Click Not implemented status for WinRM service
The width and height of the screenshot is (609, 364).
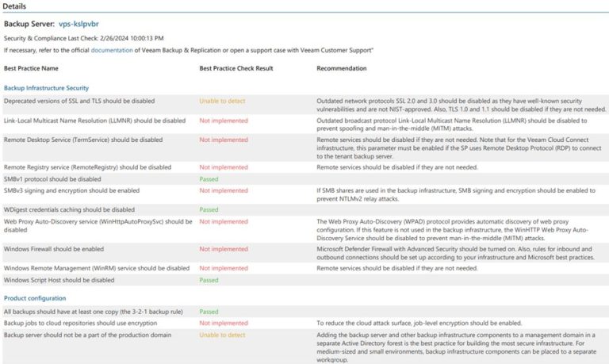coord(224,268)
